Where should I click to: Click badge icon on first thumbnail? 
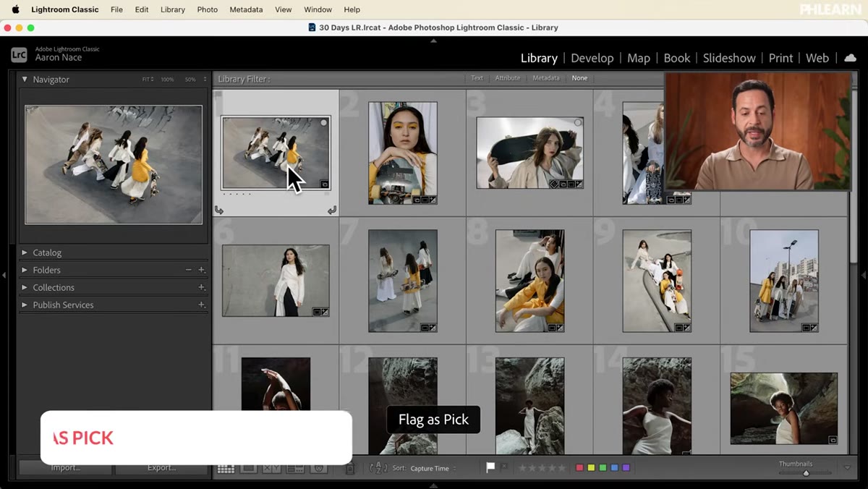click(324, 184)
